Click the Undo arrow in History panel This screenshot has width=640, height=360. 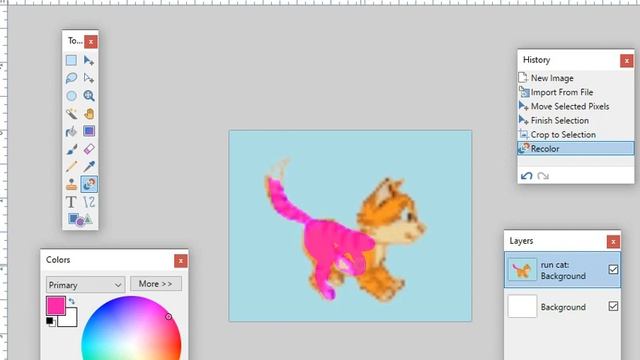[x=527, y=176]
